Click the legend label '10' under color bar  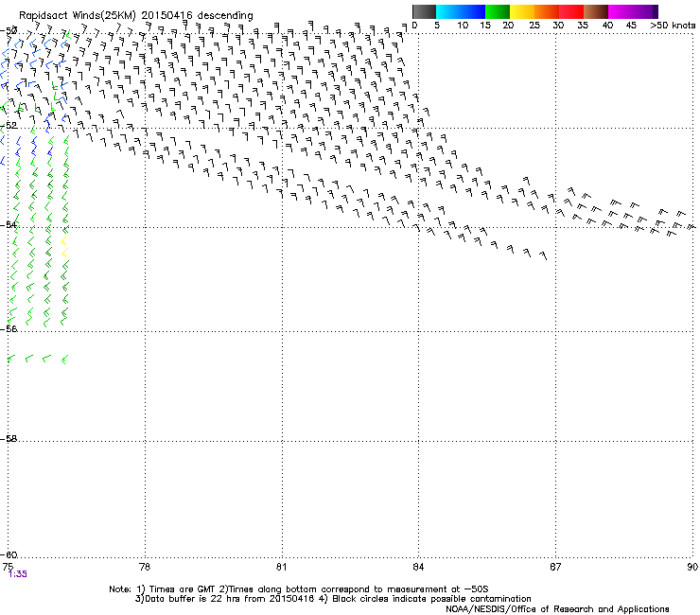tap(463, 26)
